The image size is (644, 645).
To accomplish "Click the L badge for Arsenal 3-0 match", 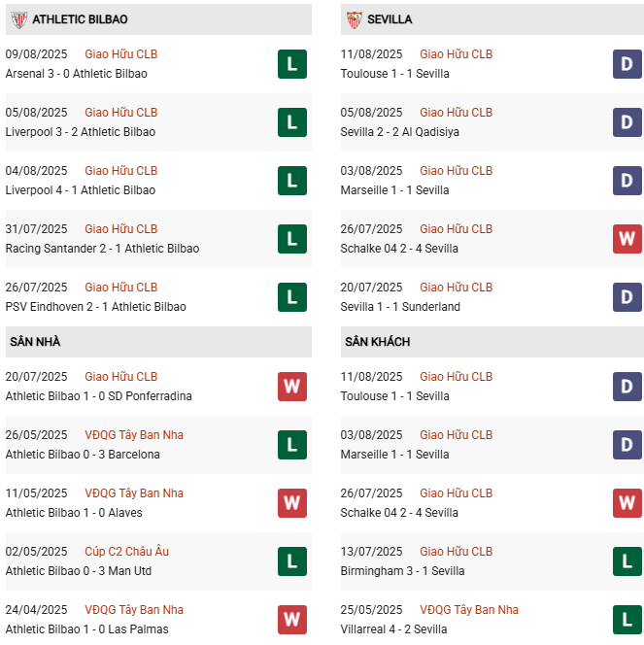I will click(291, 64).
